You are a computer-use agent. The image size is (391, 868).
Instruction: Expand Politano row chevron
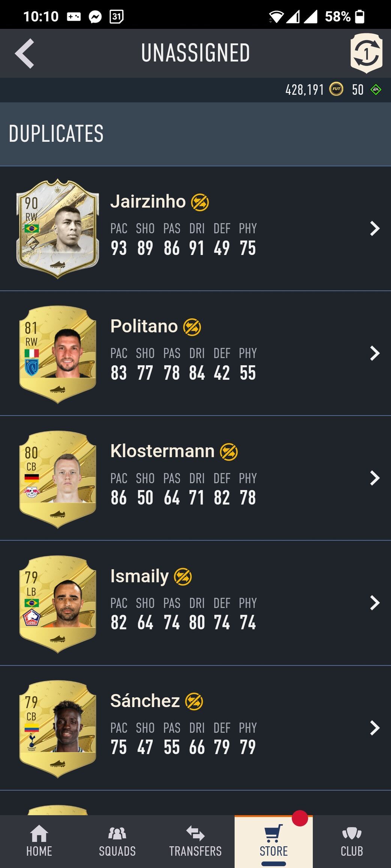374,353
